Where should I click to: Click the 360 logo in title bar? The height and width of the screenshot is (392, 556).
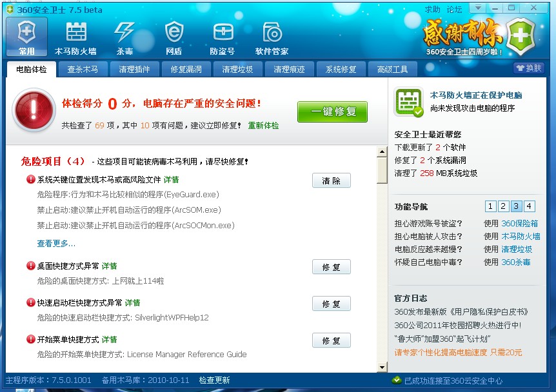point(10,9)
